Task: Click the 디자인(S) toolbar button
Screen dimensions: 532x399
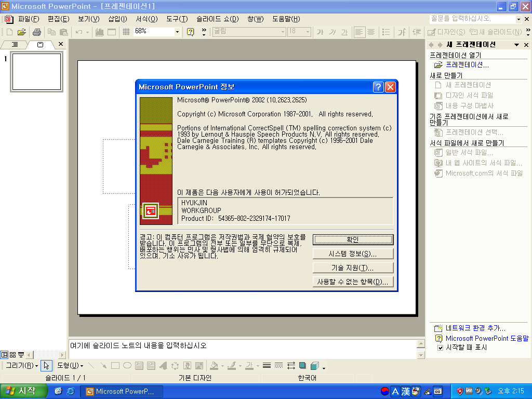Action: coord(446,32)
